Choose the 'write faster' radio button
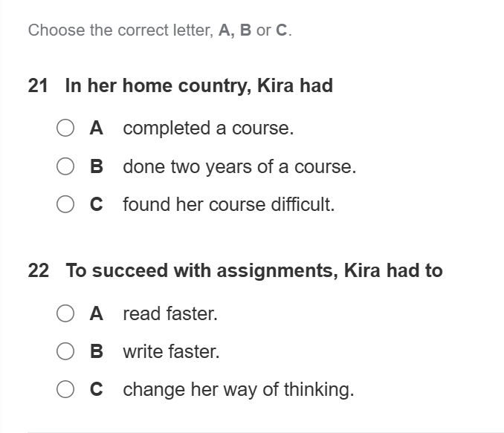504x433 pixels. pos(66,352)
